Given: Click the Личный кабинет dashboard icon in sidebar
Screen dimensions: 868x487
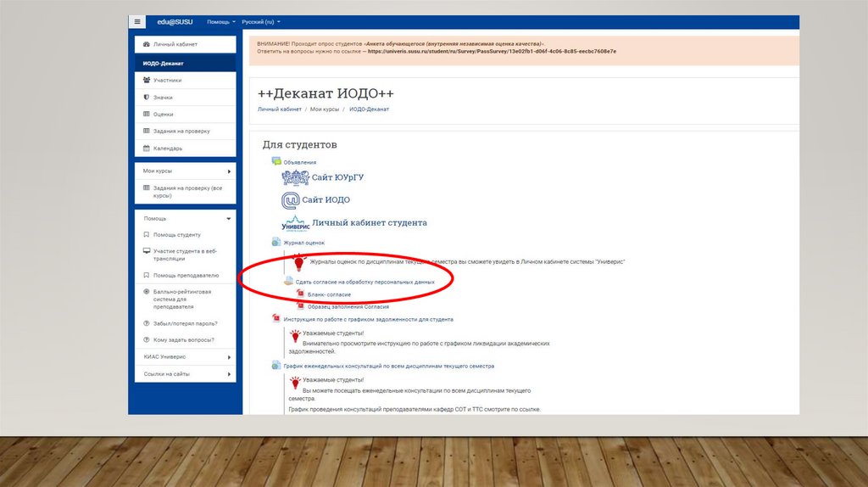Looking at the screenshot, I should 146,44.
